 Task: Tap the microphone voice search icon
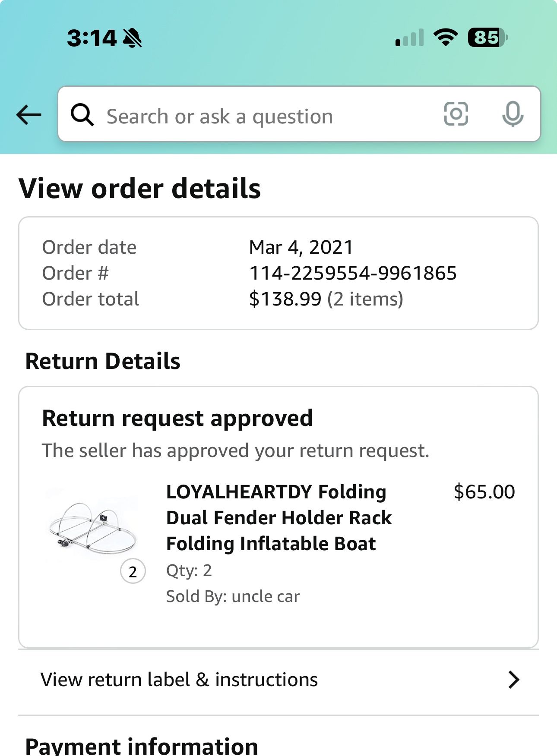(x=513, y=114)
